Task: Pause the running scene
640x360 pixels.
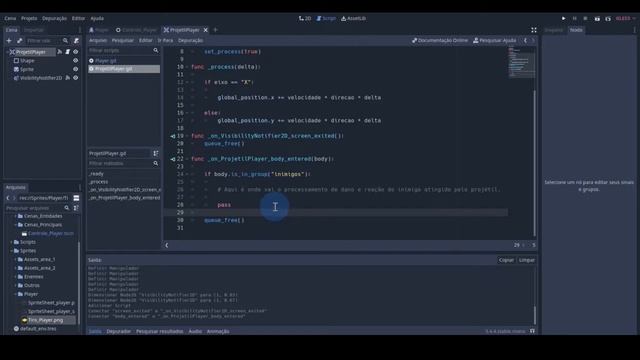Action: (x=575, y=18)
